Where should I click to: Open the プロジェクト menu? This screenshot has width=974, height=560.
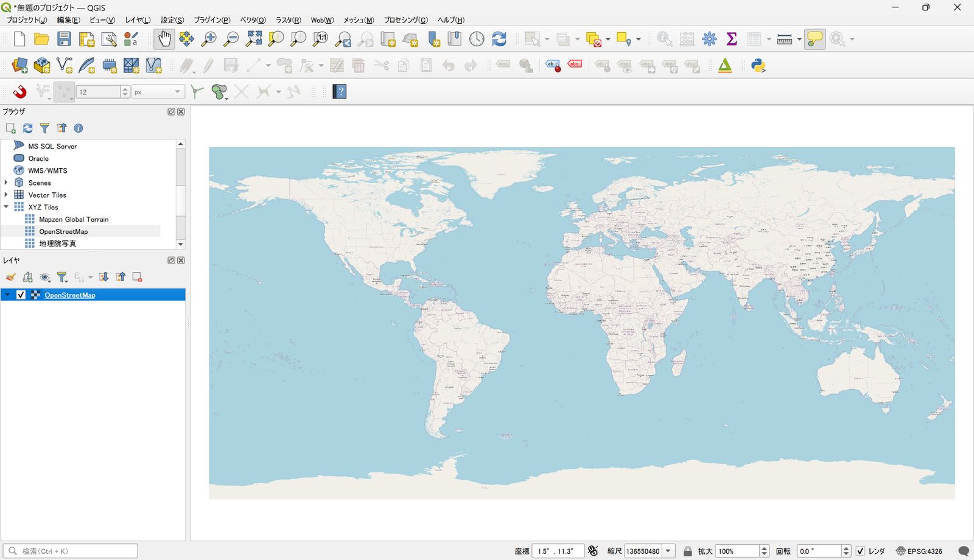point(26,20)
